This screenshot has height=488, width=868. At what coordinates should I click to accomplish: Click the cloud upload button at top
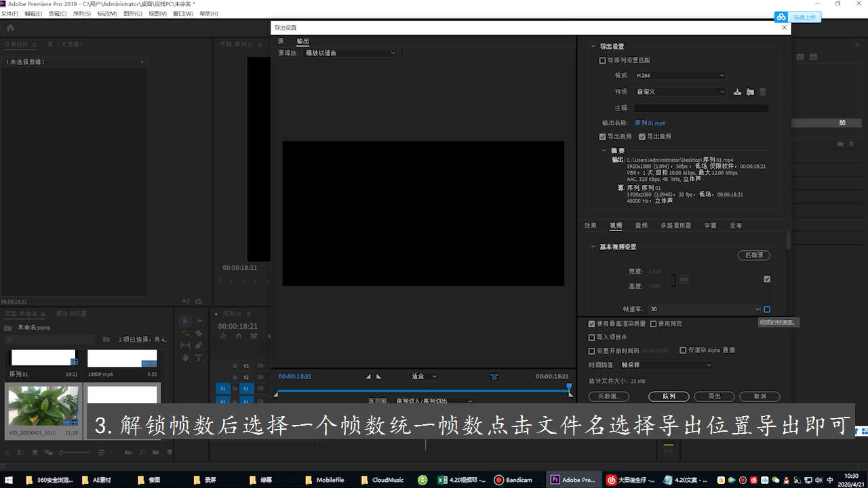pos(798,17)
